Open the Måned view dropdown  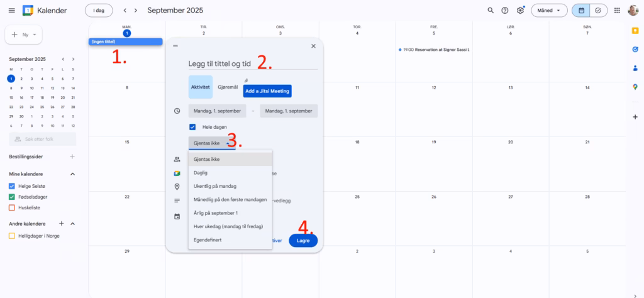(x=549, y=11)
